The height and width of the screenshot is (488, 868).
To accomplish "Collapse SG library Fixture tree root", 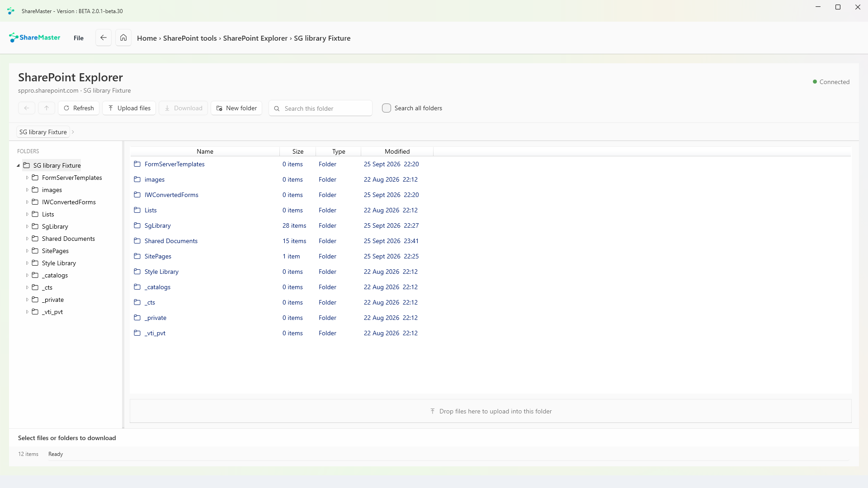I will (x=19, y=165).
